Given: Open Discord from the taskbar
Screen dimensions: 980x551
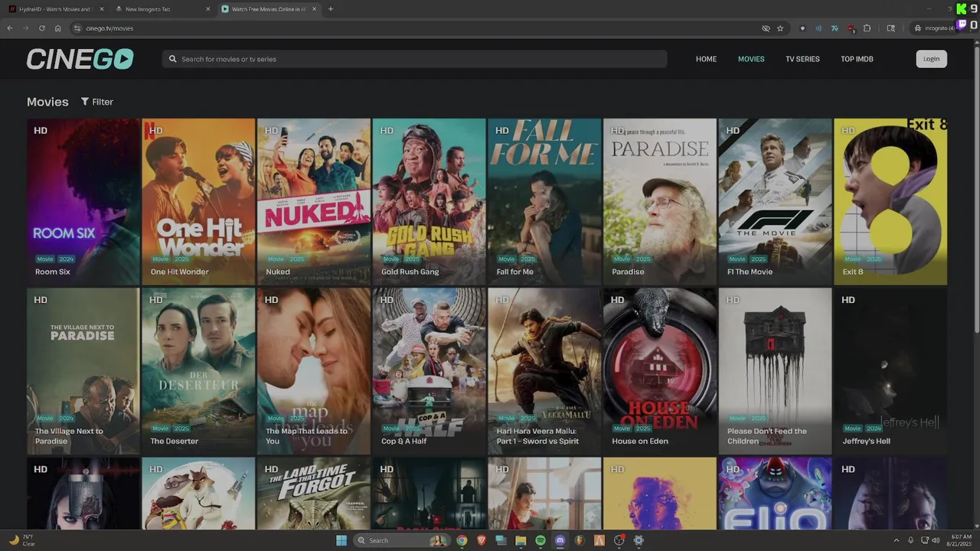Looking at the screenshot, I should (x=560, y=540).
